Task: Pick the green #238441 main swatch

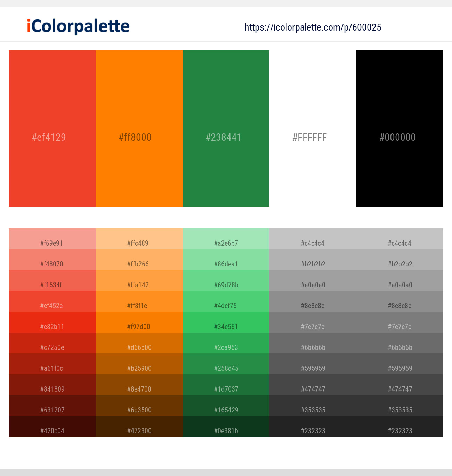Action: 226,129
